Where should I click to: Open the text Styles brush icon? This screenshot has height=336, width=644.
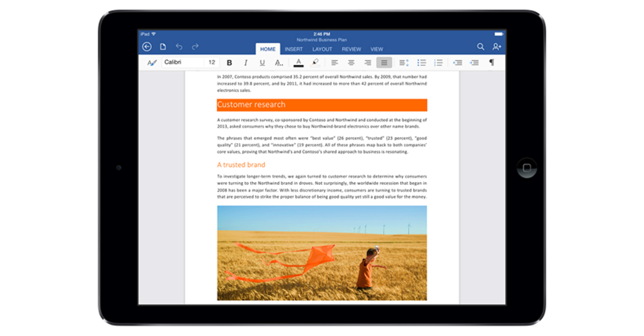[152, 63]
